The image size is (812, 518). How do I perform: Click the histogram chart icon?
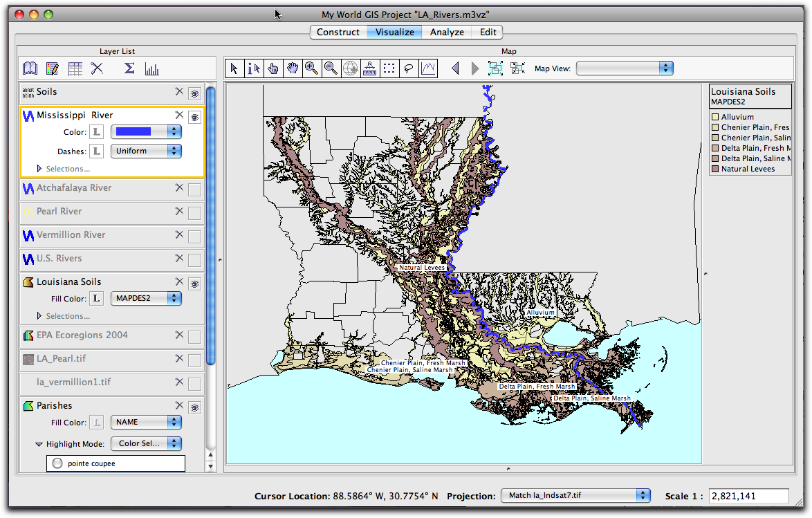pyautogui.click(x=152, y=68)
